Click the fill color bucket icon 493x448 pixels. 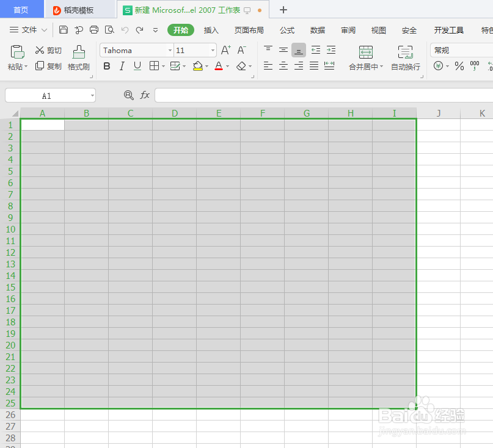click(x=197, y=66)
